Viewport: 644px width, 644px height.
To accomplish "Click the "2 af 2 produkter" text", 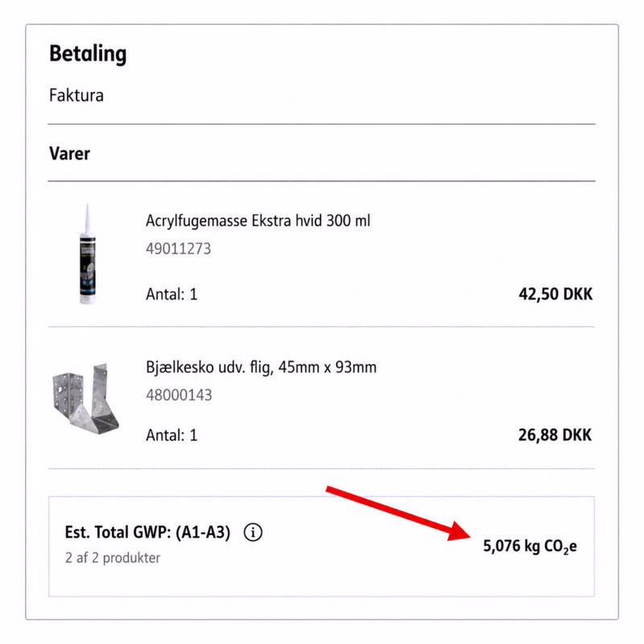I will pyautogui.click(x=113, y=558).
